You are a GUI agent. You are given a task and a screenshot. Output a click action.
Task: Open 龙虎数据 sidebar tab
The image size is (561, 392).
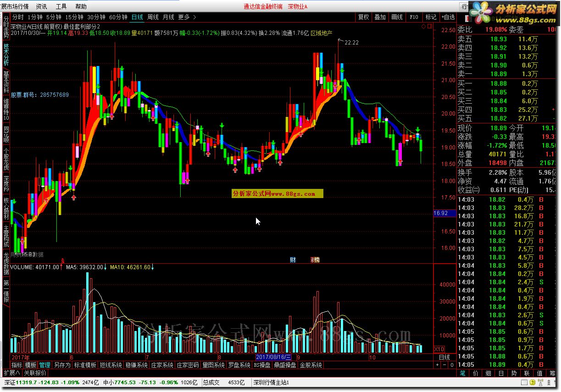(6, 264)
